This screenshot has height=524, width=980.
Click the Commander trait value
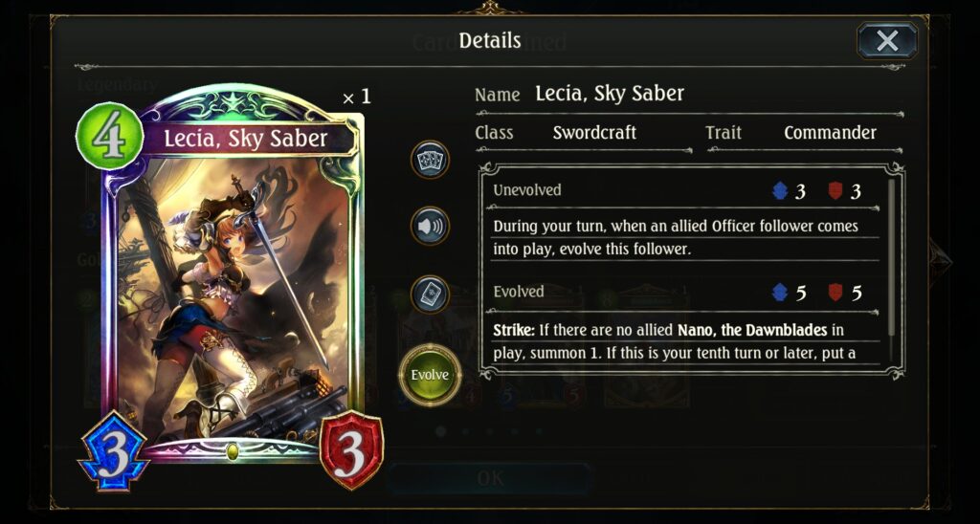830,132
